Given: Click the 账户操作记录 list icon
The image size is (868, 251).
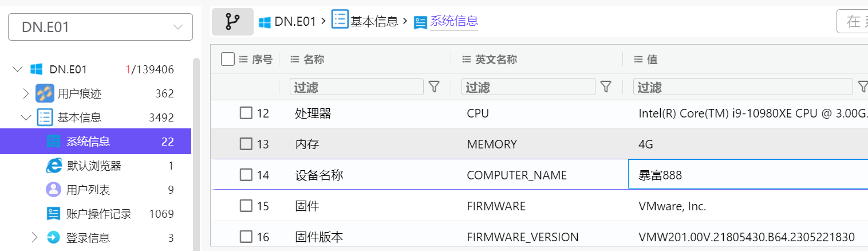Looking at the screenshot, I should [53, 214].
